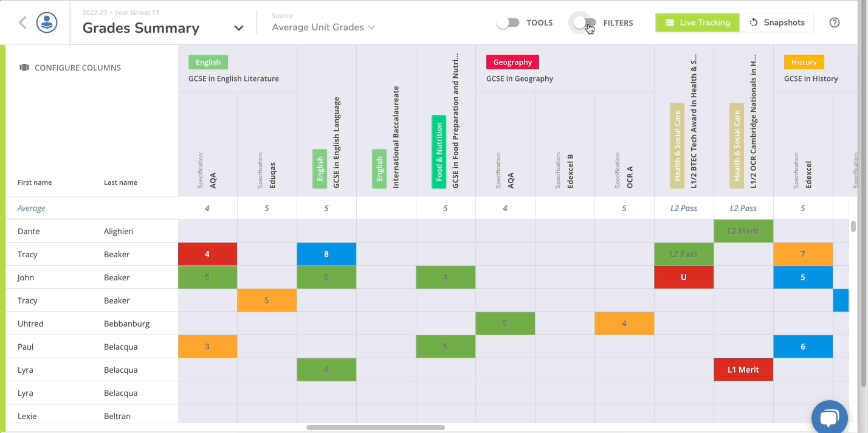Click John Beaker's red U grade cell

pyautogui.click(x=684, y=277)
